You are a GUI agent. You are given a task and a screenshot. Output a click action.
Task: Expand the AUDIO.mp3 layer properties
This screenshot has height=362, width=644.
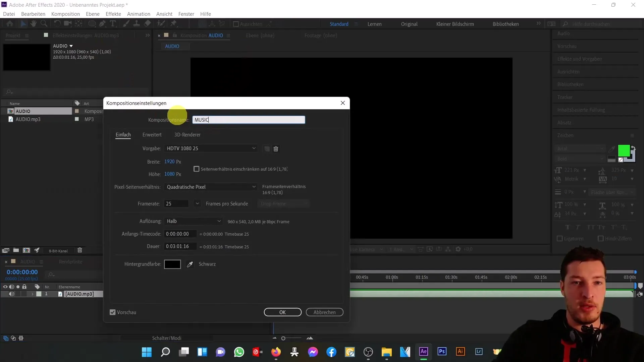click(x=33, y=294)
